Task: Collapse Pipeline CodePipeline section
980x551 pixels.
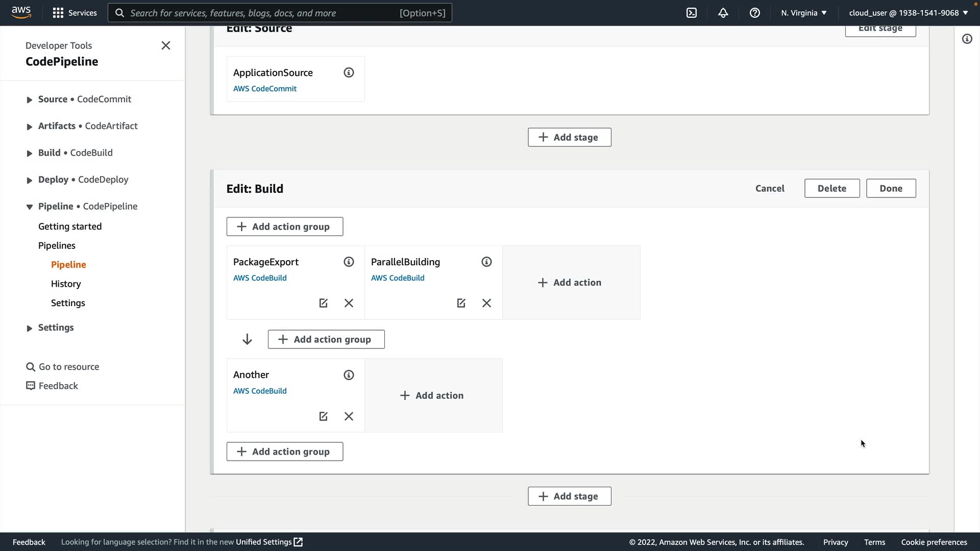Action: (29, 207)
